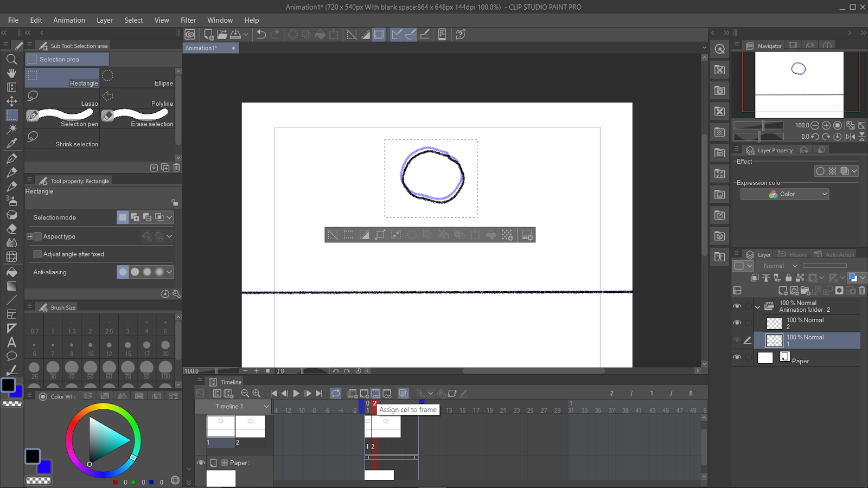Toggle Paper track visibility in timeline
The width and height of the screenshot is (868, 488).
(201, 463)
